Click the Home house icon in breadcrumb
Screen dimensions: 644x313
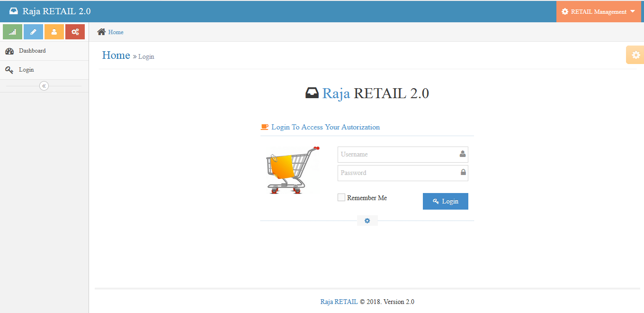100,32
